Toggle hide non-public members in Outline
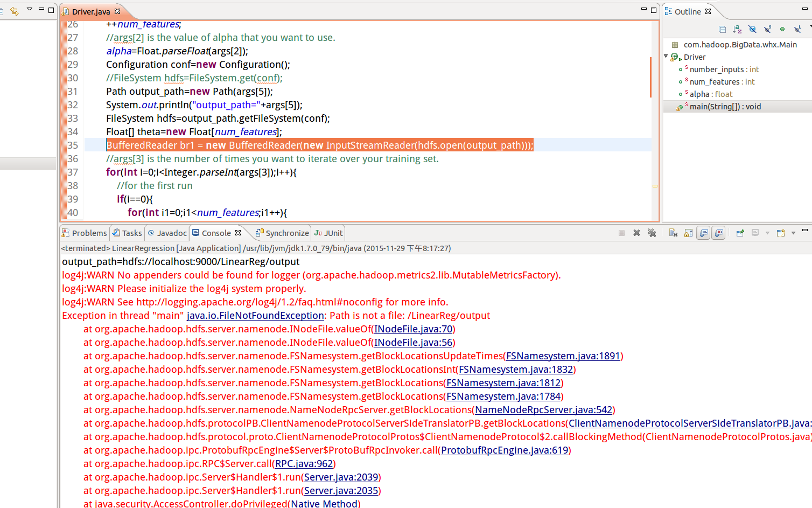The image size is (812, 508). pos(782,29)
